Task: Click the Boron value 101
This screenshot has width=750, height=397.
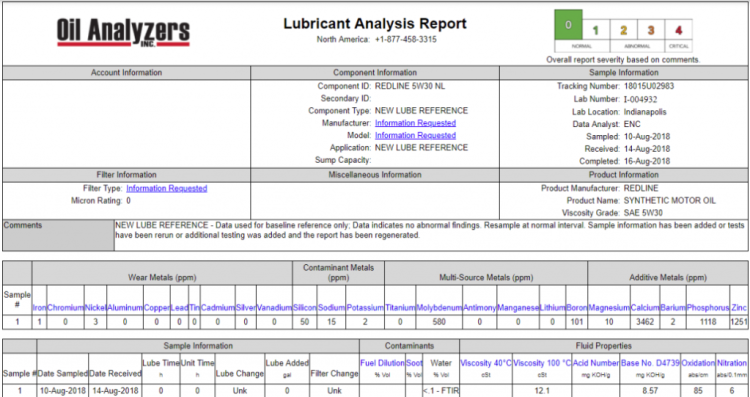Action: [x=576, y=322]
